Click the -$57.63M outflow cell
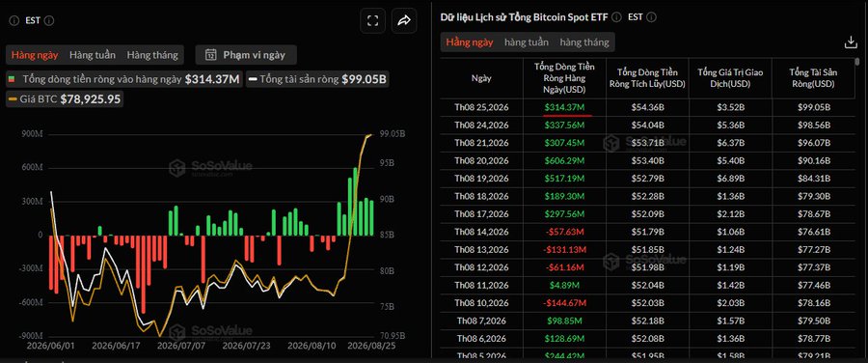 (564, 232)
